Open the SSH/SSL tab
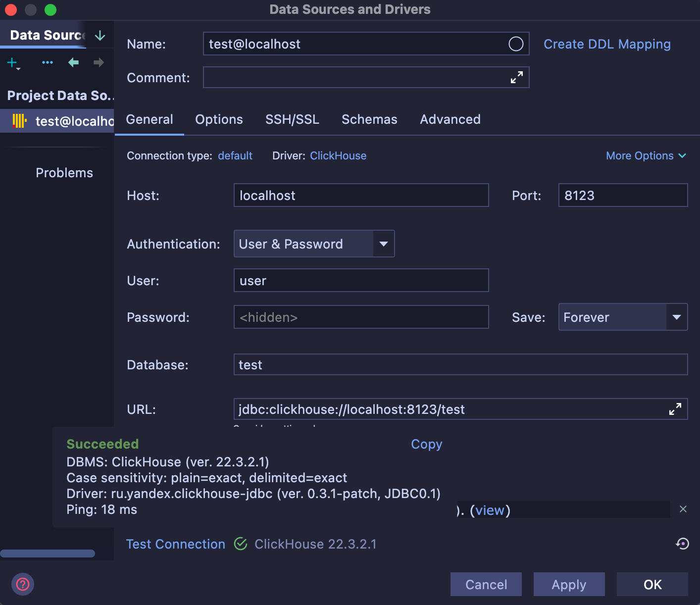 pos(292,119)
